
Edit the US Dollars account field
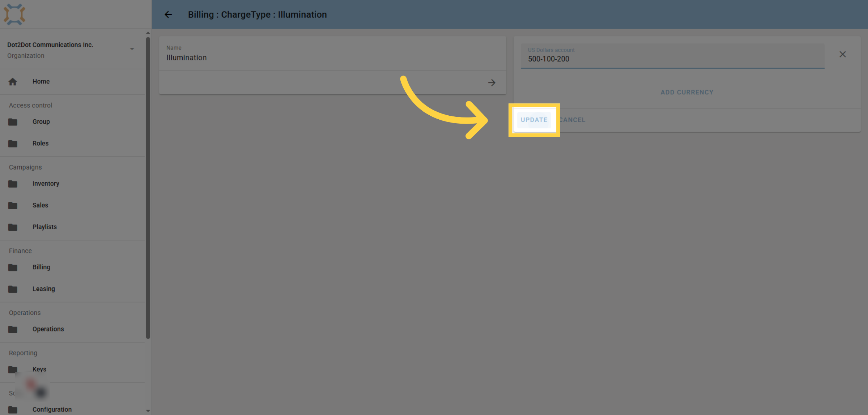tap(672, 56)
